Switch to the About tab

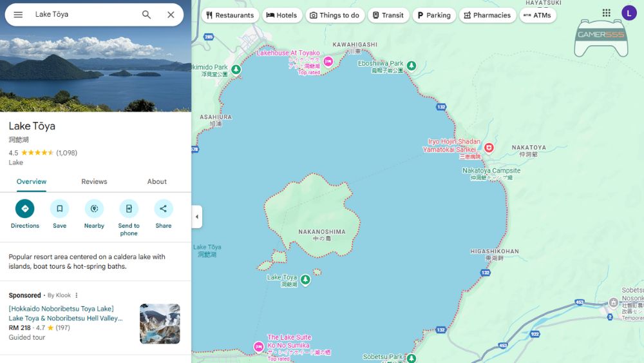click(156, 182)
